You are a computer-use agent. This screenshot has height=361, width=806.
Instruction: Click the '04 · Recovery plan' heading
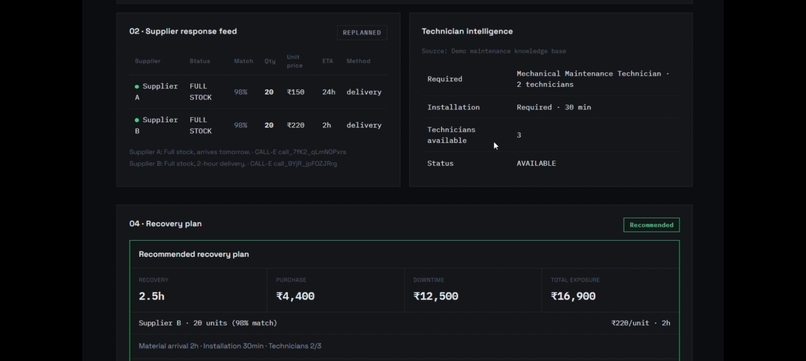(165, 224)
